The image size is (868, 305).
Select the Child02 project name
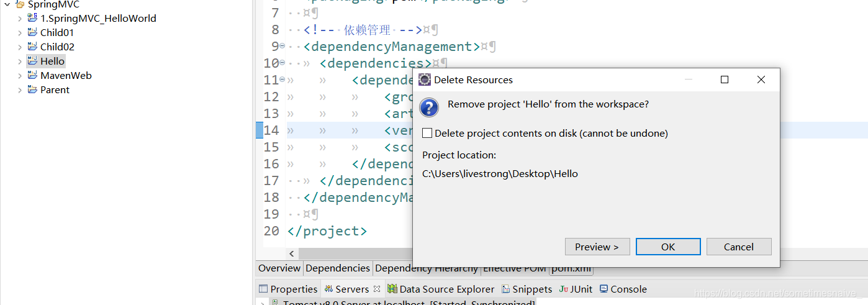[57, 47]
